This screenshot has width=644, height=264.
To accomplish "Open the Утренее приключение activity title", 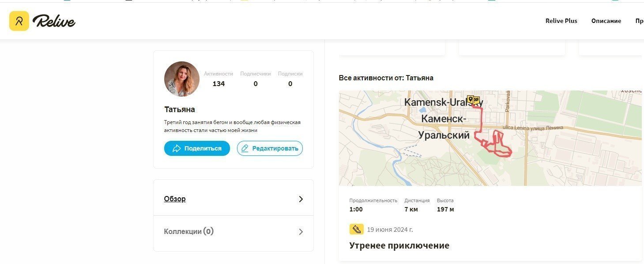I will (399, 245).
